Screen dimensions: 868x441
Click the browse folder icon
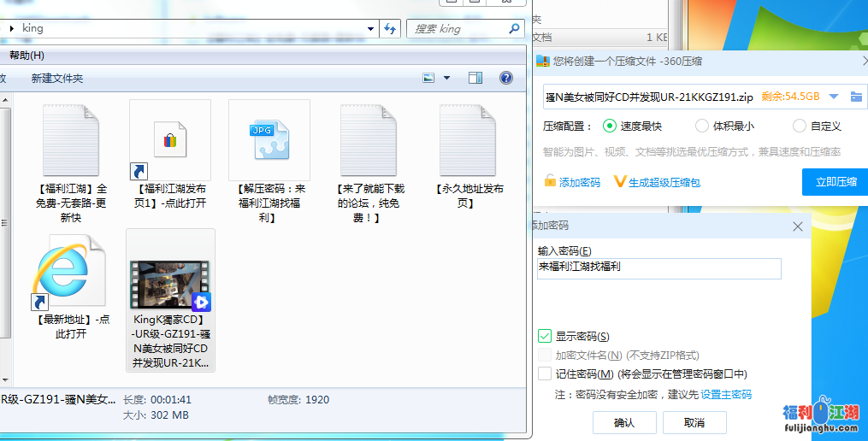(856, 97)
